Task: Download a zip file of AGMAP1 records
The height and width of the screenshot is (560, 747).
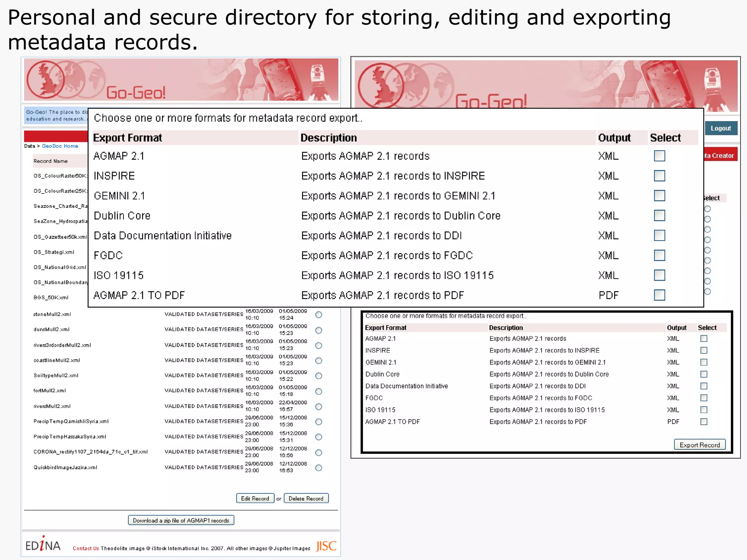Action: click(x=181, y=520)
